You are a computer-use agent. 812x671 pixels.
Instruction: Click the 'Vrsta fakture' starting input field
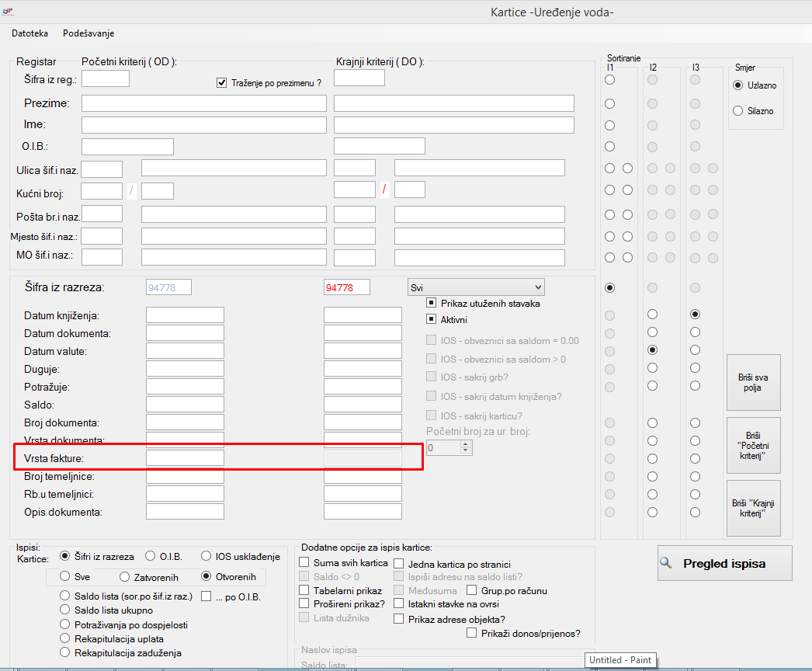pyautogui.click(x=185, y=458)
